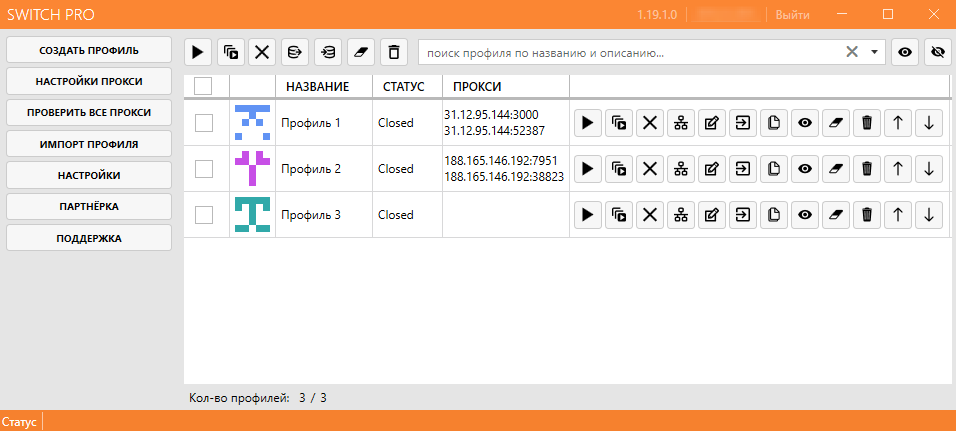Edit Профиль 1 with pencil icon

pyautogui.click(x=712, y=123)
